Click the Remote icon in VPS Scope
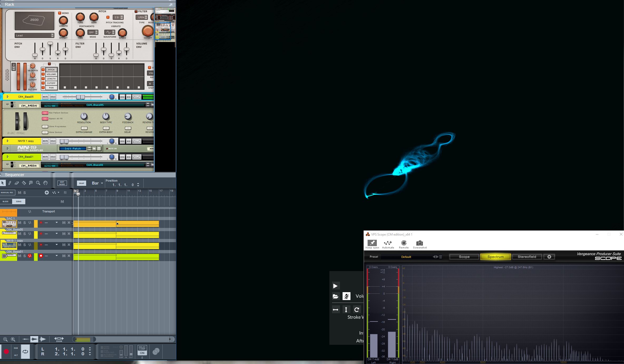Viewport: 624px width, 364px height. tap(404, 244)
